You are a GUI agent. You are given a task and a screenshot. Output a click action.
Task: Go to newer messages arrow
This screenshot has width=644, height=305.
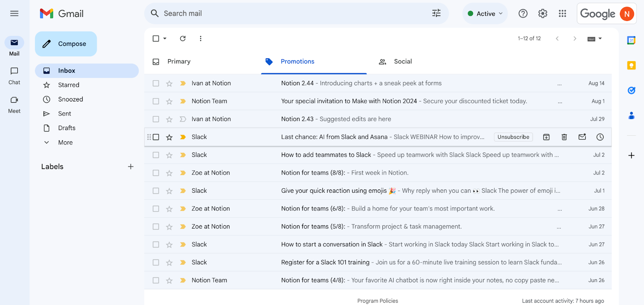[557, 38]
